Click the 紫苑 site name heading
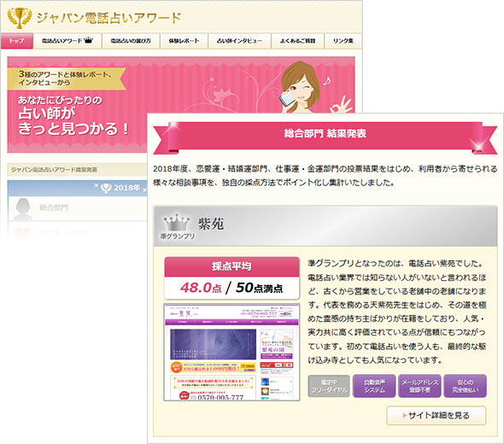 (211, 224)
